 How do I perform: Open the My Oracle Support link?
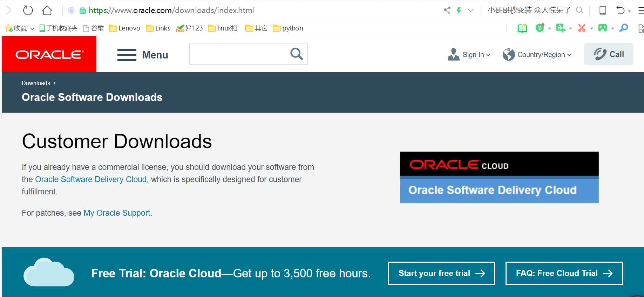(x=117, y=213)
